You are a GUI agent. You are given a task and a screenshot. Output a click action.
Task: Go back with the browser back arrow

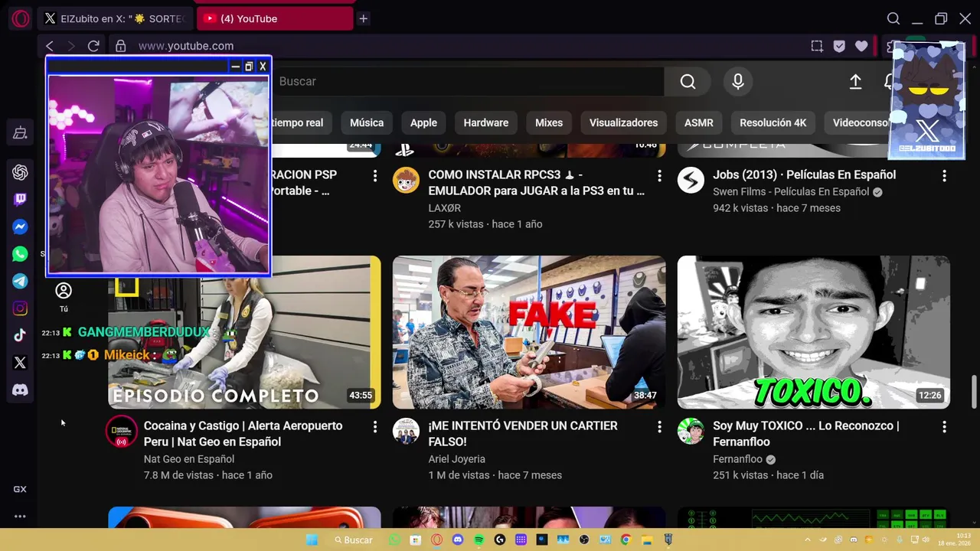tap(50, 46)
